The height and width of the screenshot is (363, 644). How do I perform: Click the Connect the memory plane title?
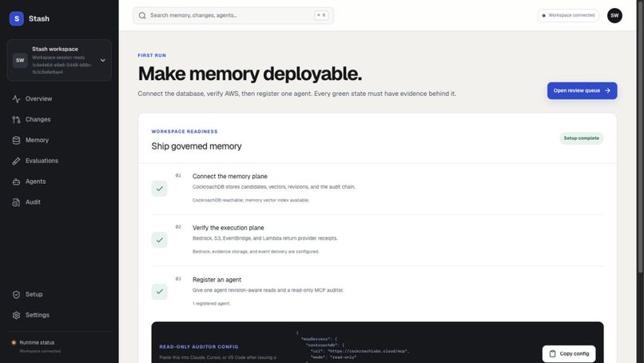pos(230,177)
